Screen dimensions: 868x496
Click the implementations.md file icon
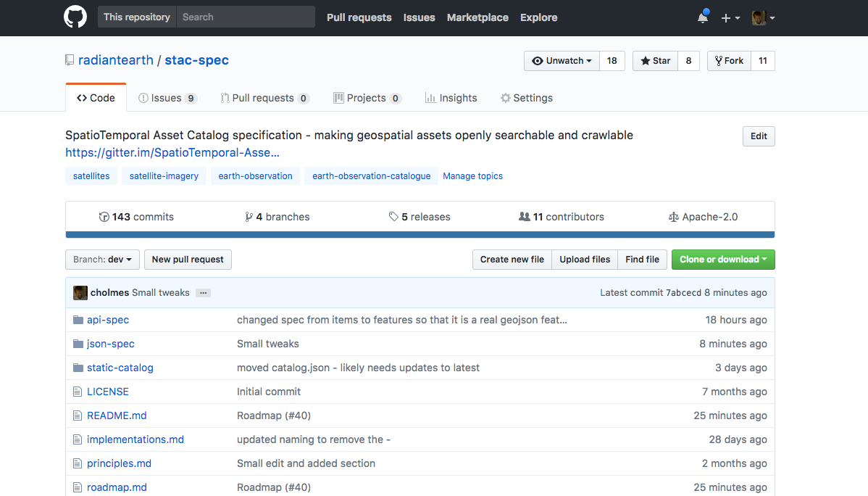coord(78,439)
